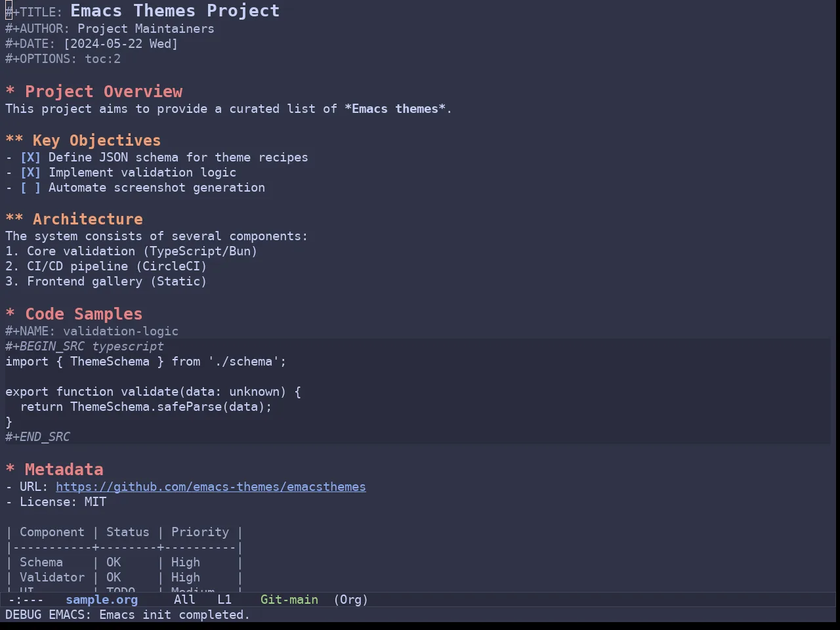Check the Automate screenshot generation box

tap(30, 188)
